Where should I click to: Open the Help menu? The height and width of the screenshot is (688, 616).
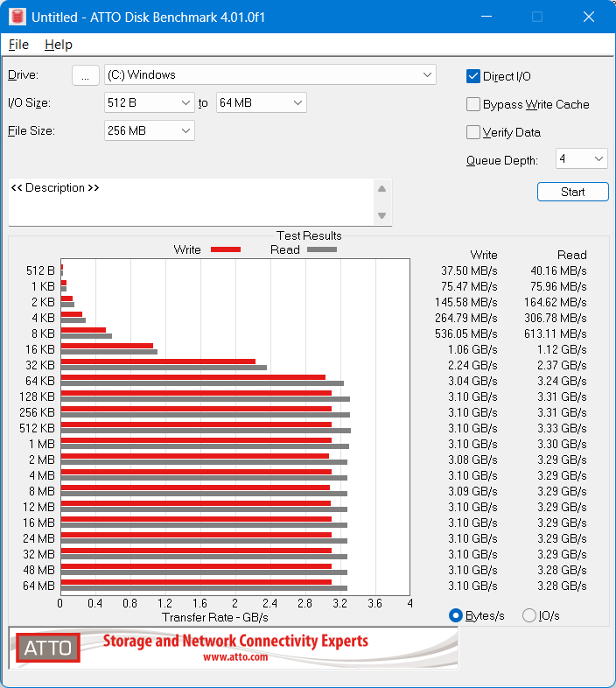pos(59,45)
